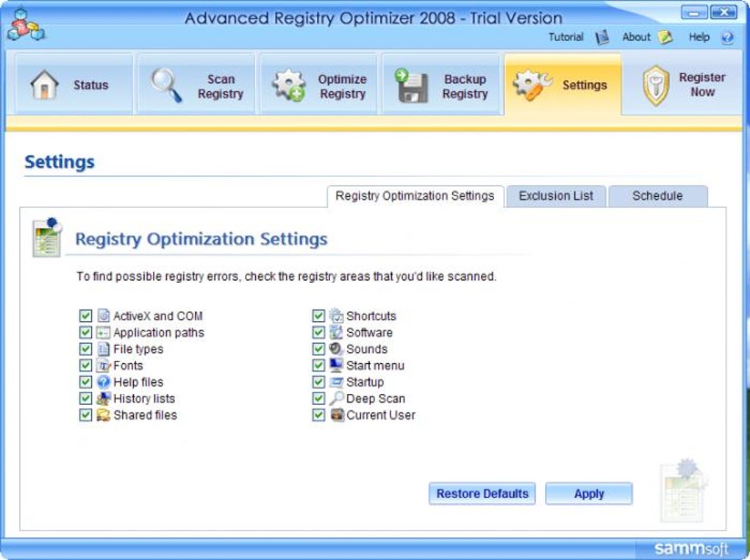750x560 pixels.
Task: Toggle the Application paths checkbox
Action: (x=85, y=332)
